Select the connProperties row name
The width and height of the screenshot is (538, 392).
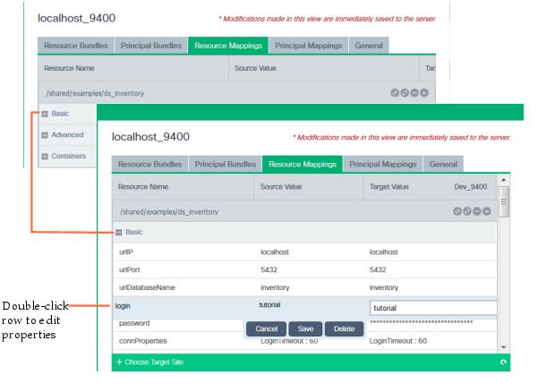point(142,341)
